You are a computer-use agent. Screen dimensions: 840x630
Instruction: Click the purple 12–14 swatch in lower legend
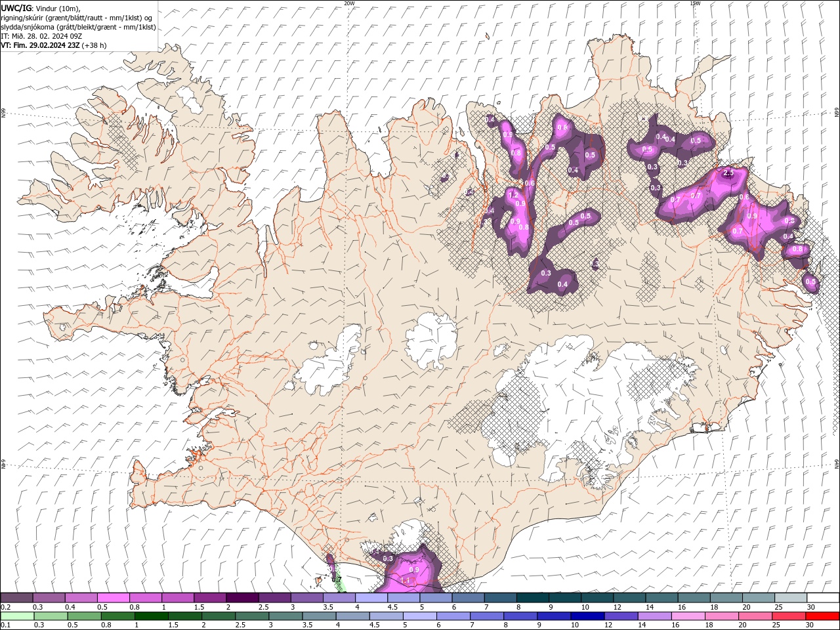(x=621, y=616)
